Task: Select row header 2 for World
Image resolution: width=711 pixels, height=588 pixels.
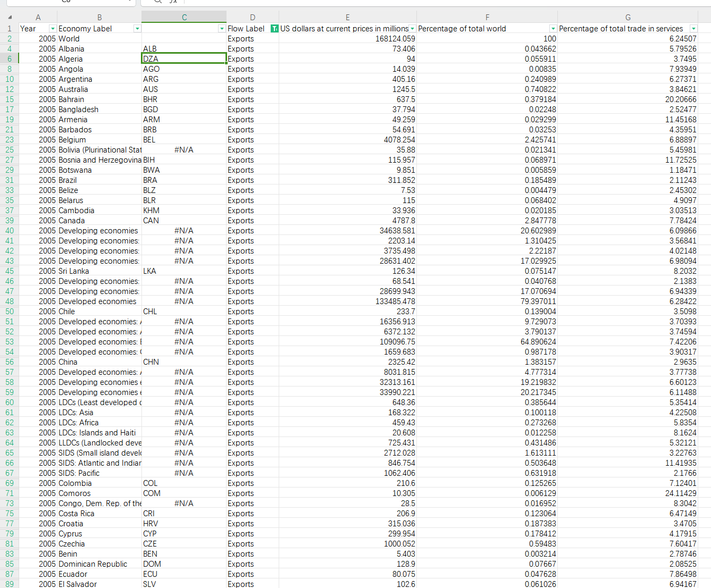Action: [x=10, y=39]
